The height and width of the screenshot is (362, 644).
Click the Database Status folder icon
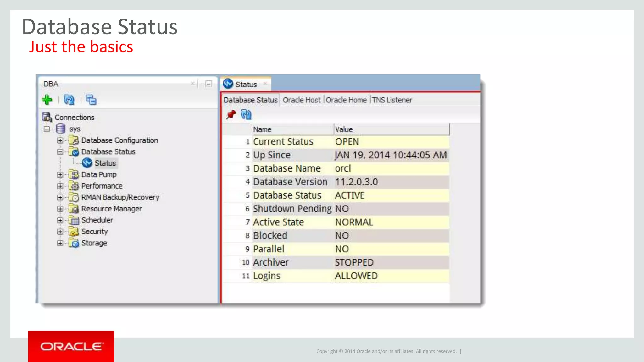[x=74, y=152]
